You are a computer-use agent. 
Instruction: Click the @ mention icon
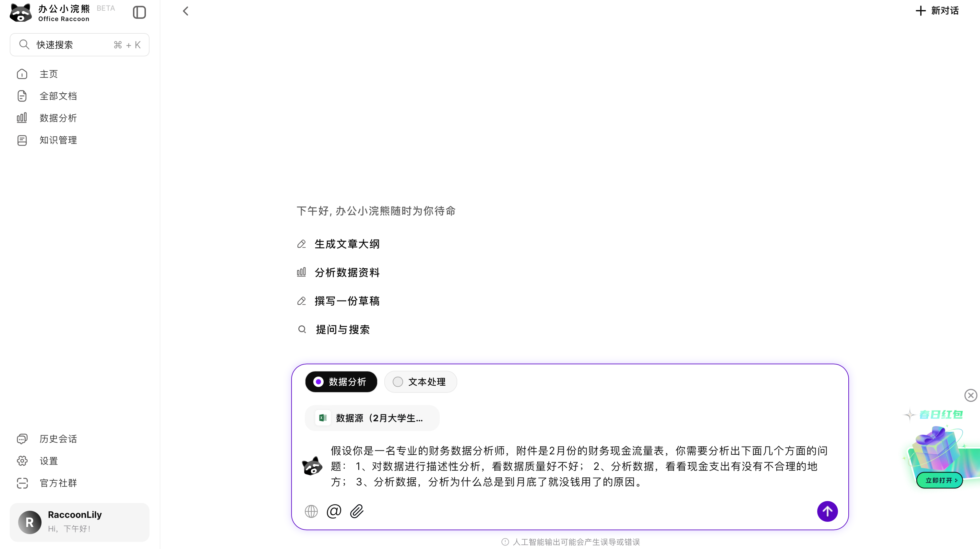pyautogui.click(x=334, y=511)
